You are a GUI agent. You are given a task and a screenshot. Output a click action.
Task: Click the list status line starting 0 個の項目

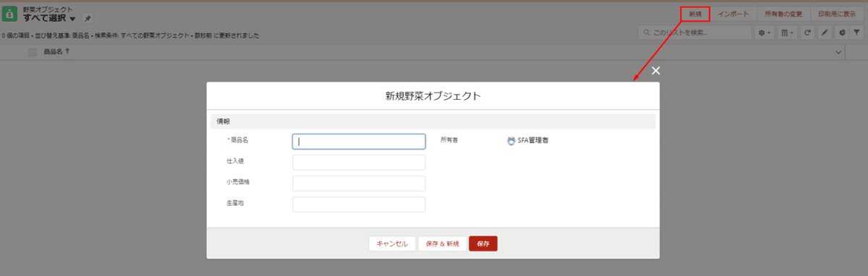coord(131,35)
